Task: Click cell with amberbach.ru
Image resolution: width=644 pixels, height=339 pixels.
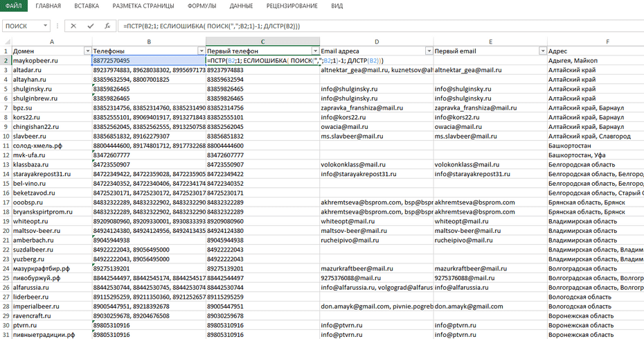Action: 52,241
